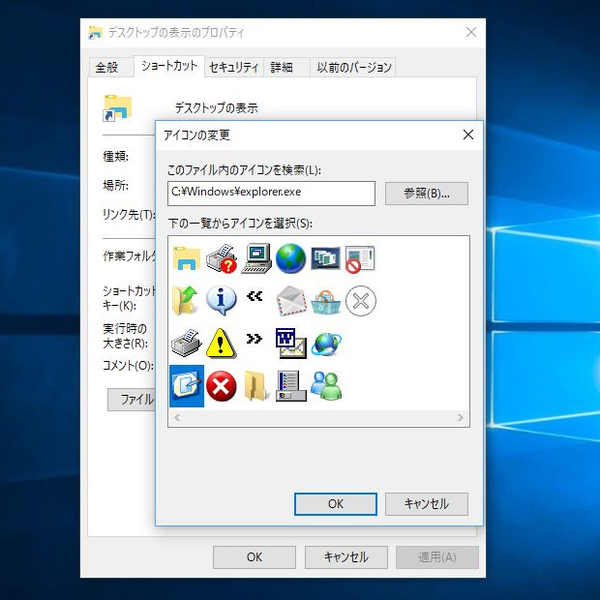Select the blue information bubble icon
This screenshot has width=600, height=600.
221,301
